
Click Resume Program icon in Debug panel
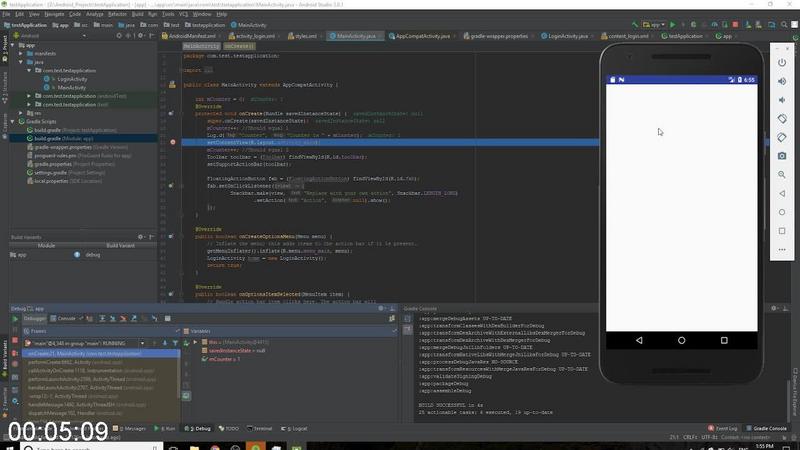pos(15,319)
